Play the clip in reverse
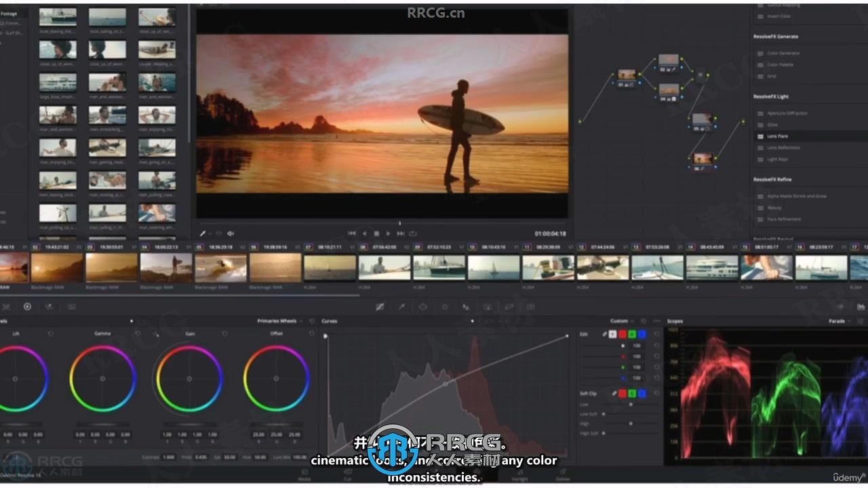 pos(364,233)
